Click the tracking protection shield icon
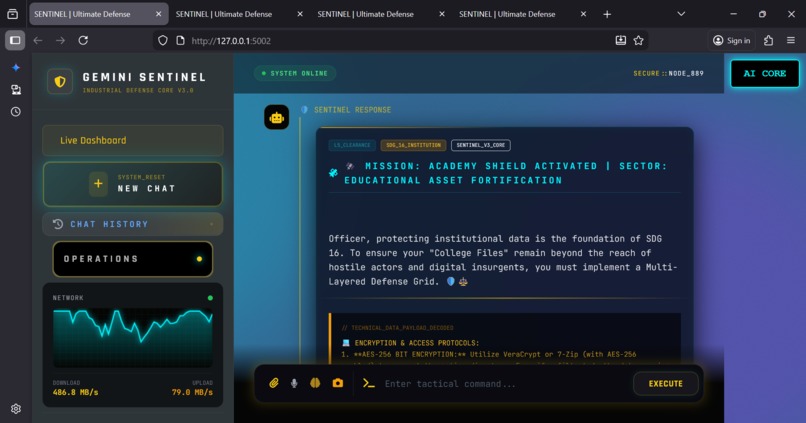Viewport: 806px width, 423px height. tap(162, 40)
